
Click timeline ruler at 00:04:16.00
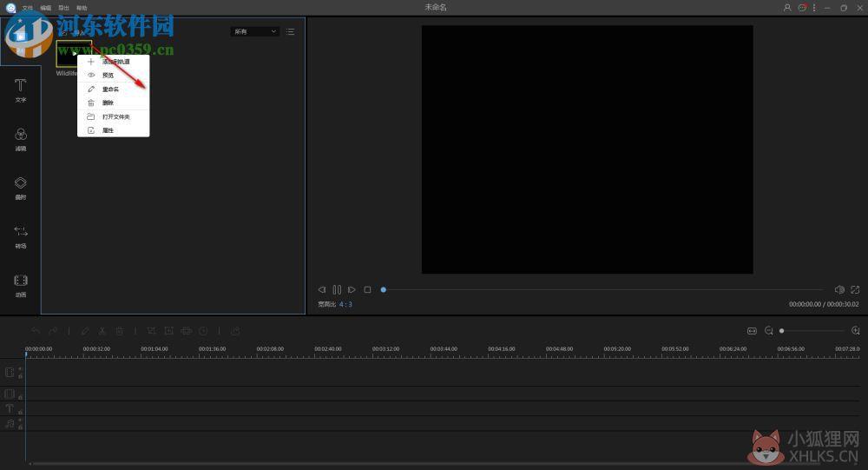[x=502, y=349]
